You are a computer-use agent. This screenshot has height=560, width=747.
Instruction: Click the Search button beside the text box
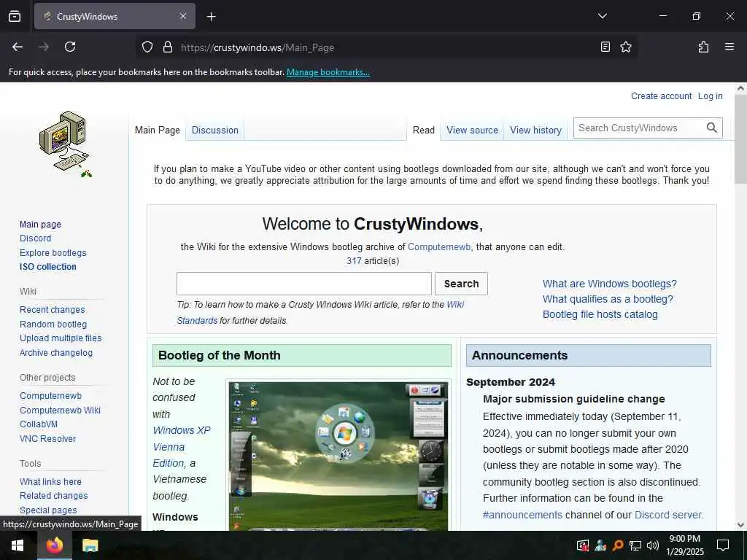click(461, 284)
